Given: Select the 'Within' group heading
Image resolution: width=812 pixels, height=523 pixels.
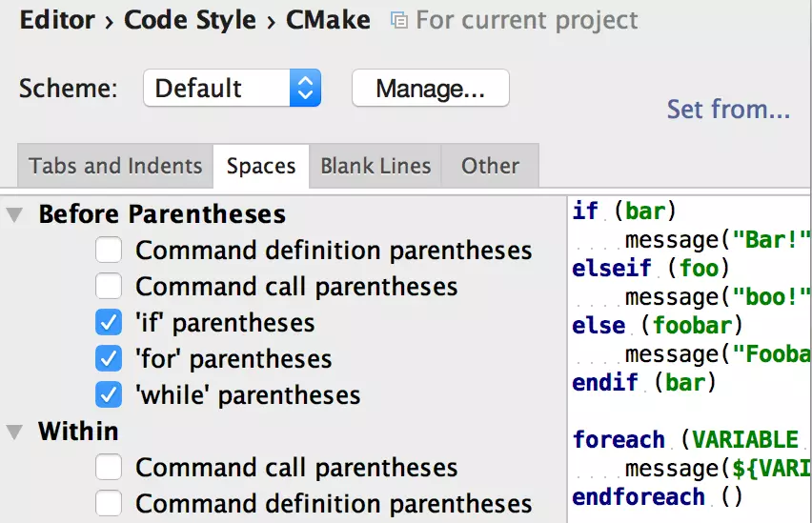Looking at the screenshot, I should click(x=78, y=432).
